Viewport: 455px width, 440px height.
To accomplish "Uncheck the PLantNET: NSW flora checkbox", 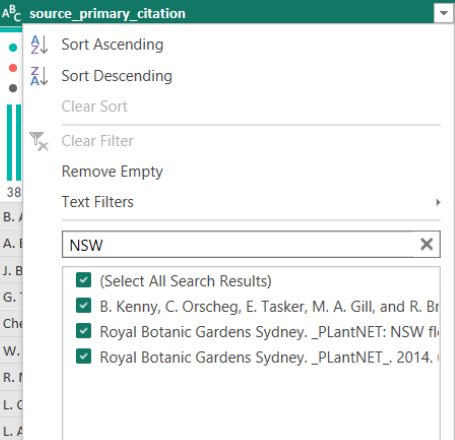I will pyautogui.click(x=83, y=331).
